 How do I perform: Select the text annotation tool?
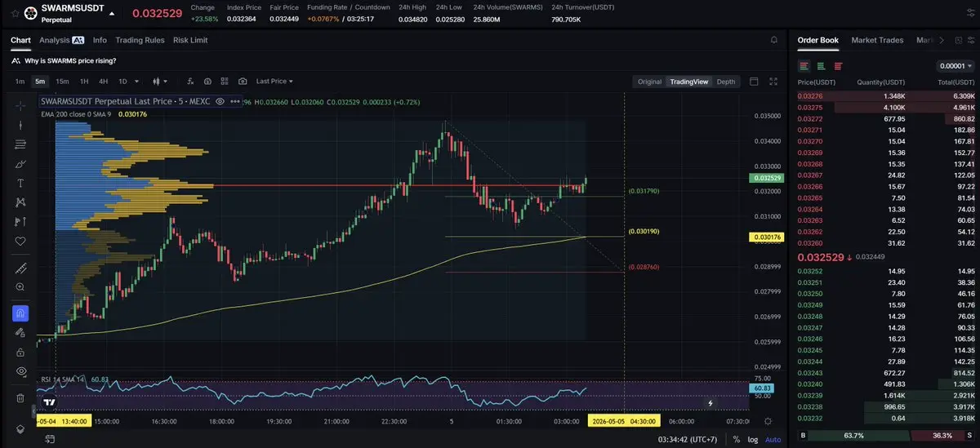tap(20, 183)
